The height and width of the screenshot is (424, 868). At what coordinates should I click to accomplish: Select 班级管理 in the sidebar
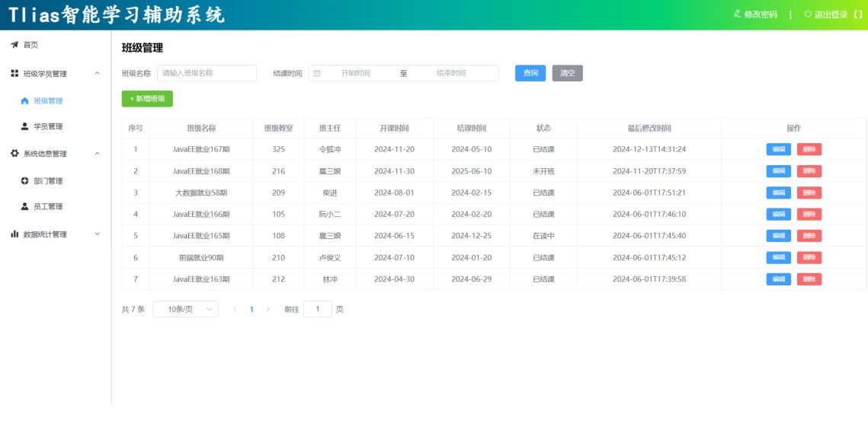tap(48, 100)
